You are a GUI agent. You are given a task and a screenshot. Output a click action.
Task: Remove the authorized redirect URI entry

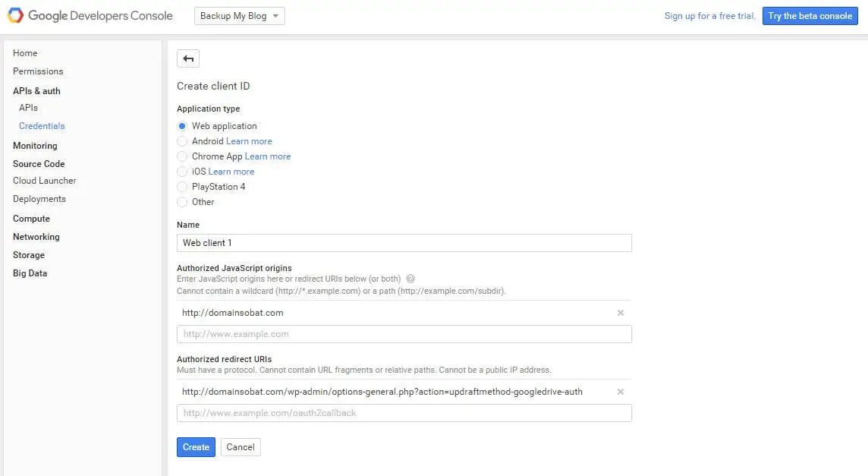point(620,391)
